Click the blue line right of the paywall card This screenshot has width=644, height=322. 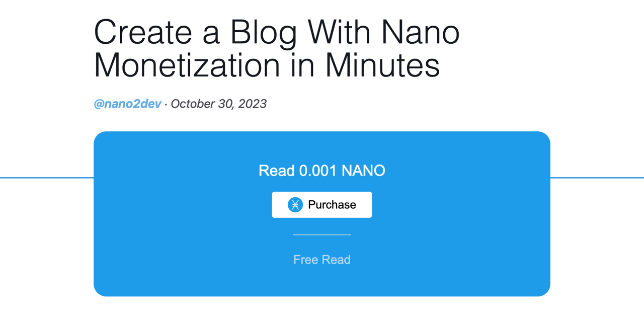(x=597, y=178)
